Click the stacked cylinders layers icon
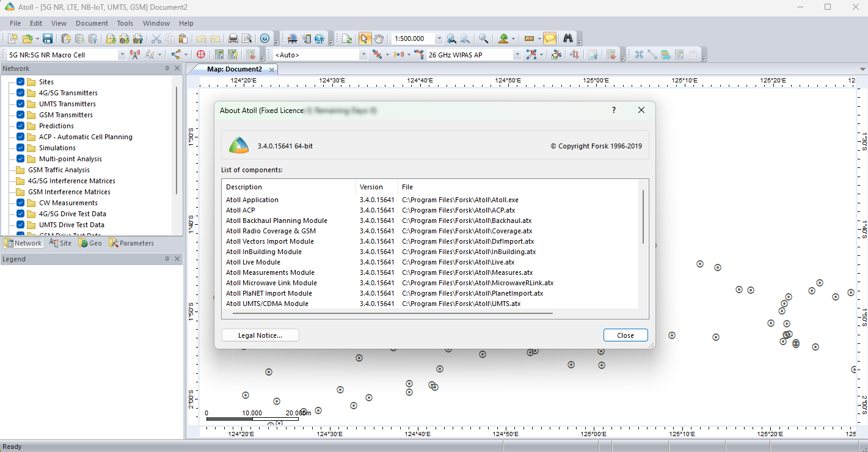The height and width of the screenshot is (452, 868). pyautogui.click(x=665, y=54)
